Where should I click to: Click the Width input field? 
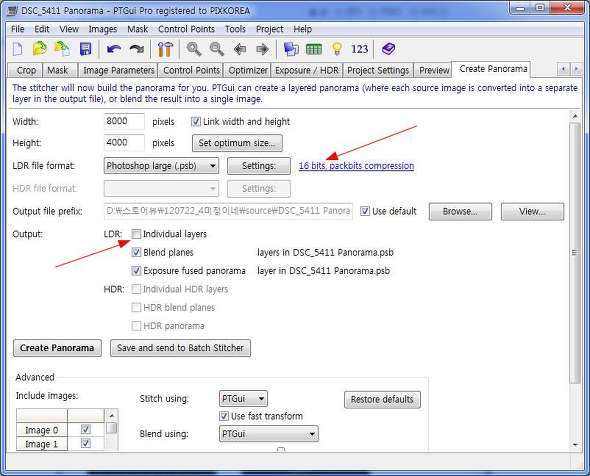[x=124, y=122]
